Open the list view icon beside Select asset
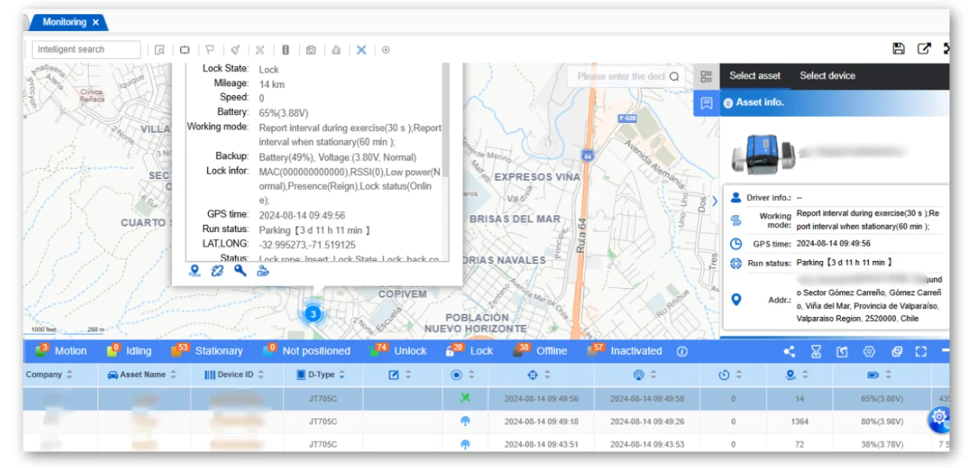980x468 pixels. click(707, 76)
